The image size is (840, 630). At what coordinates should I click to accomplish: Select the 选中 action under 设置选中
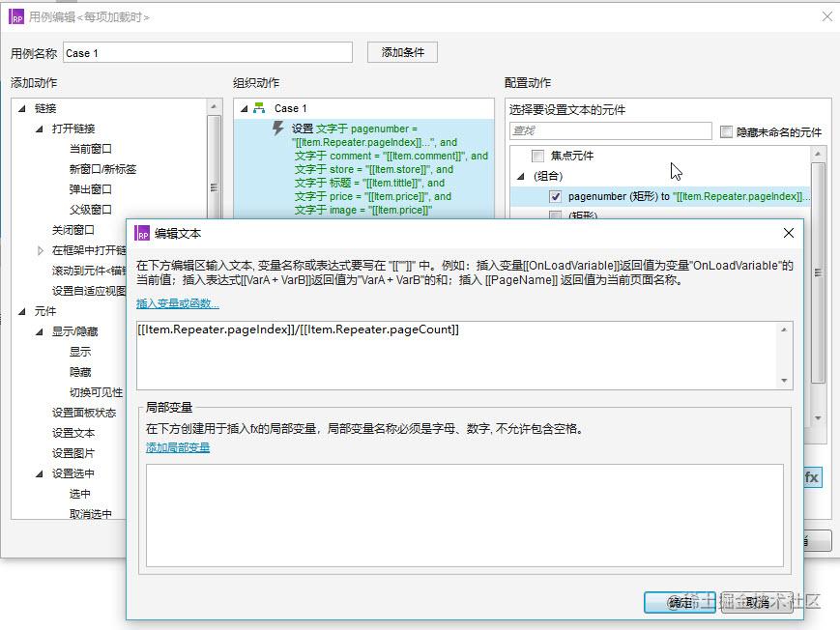pos(80,494)
